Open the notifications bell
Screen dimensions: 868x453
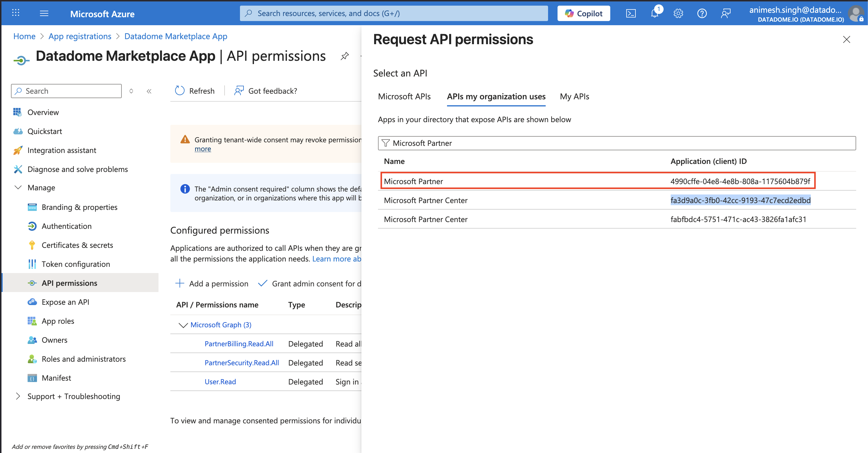(655, 14)
